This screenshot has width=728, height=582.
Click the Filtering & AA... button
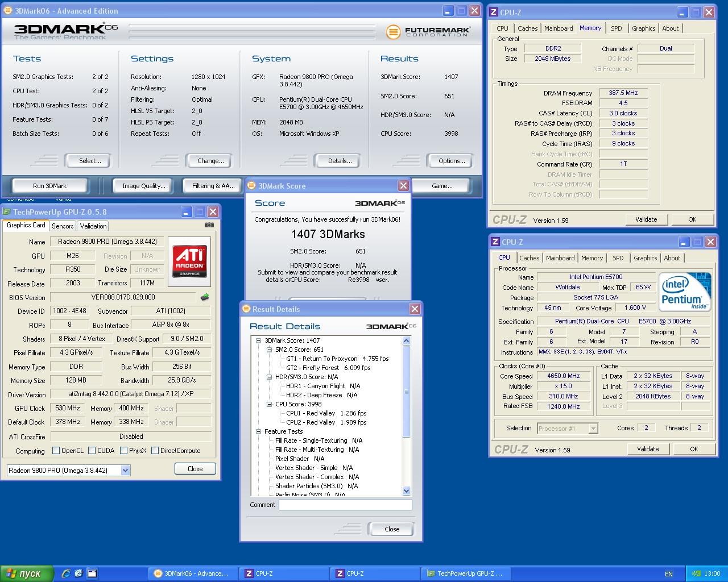213,186
